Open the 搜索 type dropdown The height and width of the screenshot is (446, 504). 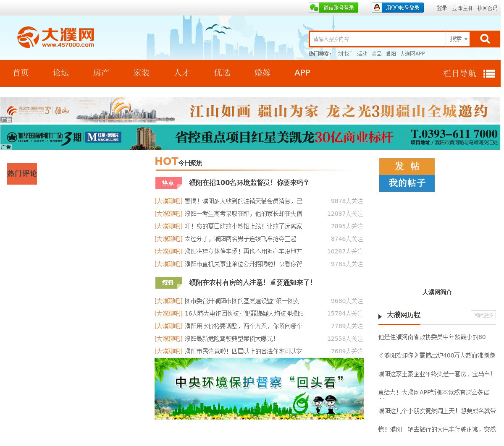[458, 39]
